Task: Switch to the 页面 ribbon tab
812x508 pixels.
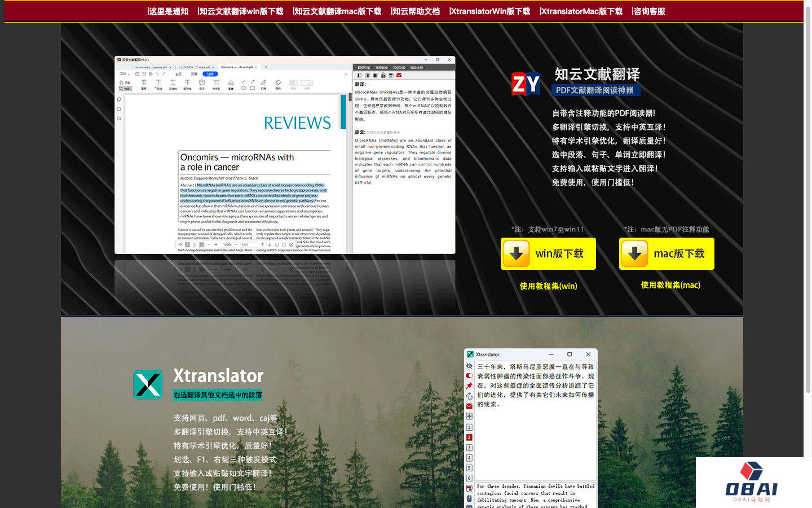Action: [x=194, y=74]
